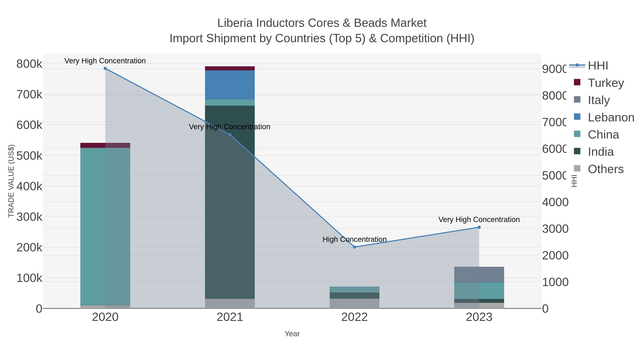
Task: Click the China bar segment in 2023
Action: [479, 291]
